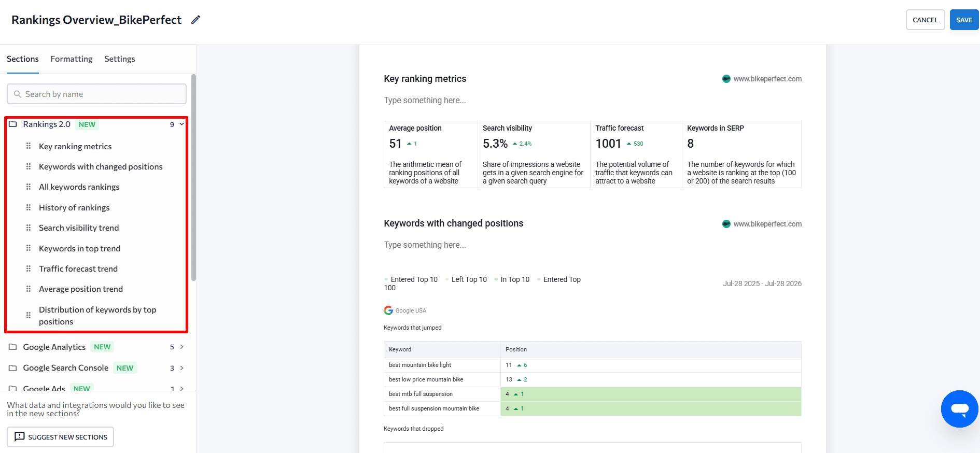Screen dimensions: 980x453
Task: Click the Google Ads folder icon
Action: point(13,388)
